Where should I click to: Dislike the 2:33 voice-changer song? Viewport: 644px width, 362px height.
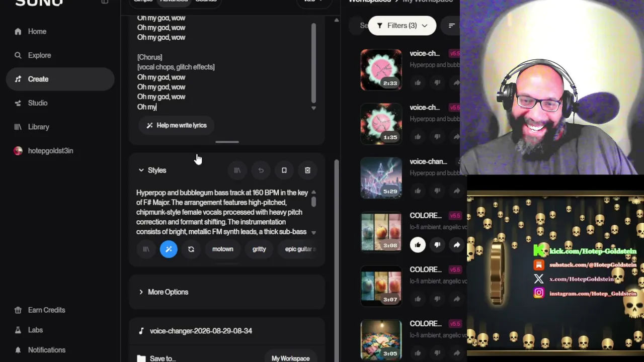coord(437,83)
